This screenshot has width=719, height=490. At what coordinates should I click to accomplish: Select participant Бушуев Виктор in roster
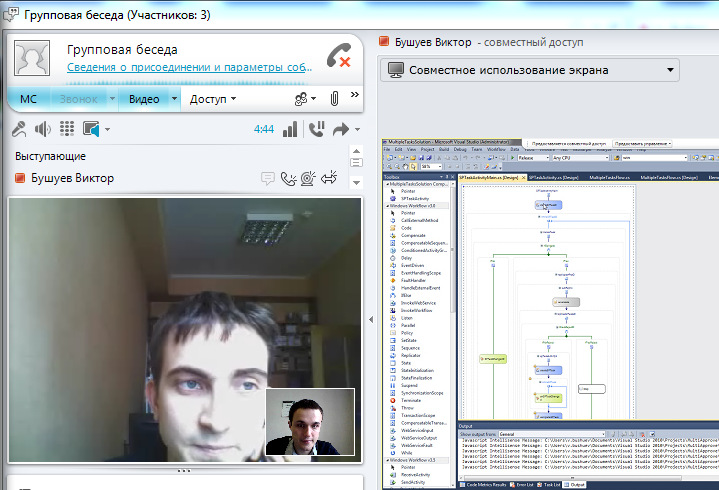click(x=72, y=178)
